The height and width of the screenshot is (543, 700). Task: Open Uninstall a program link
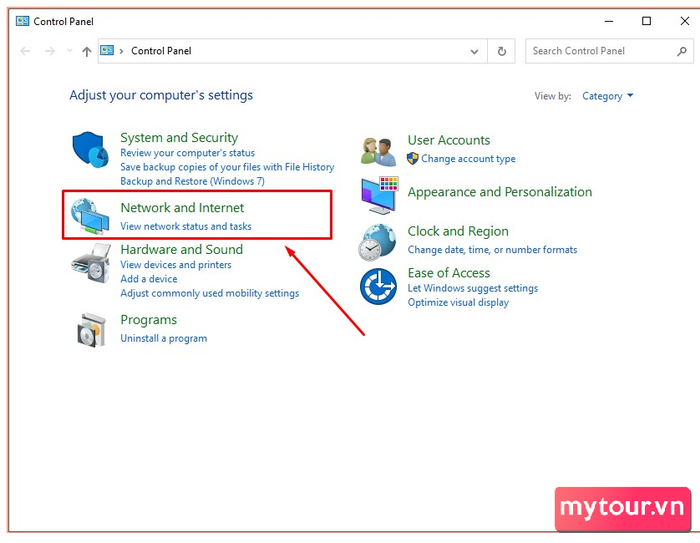coord(163,338)
